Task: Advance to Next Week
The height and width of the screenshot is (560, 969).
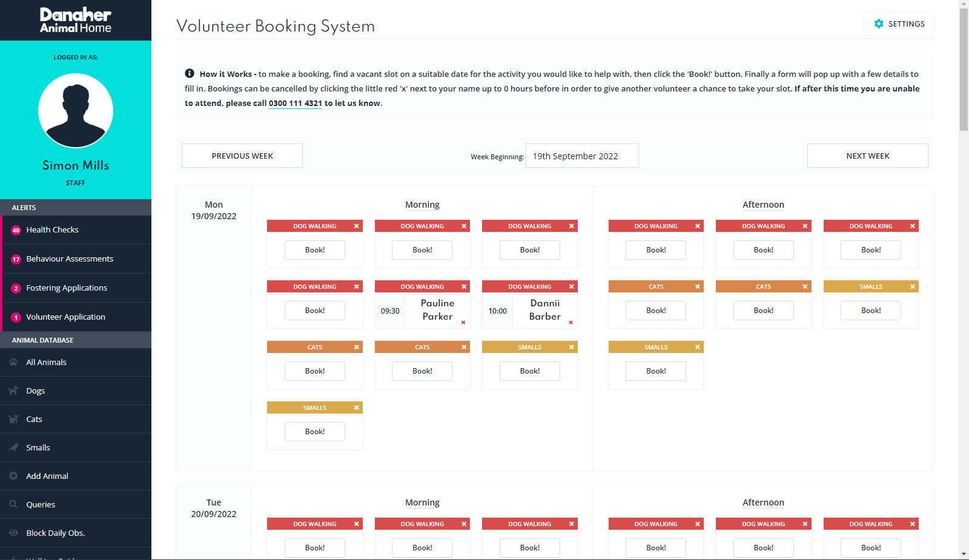Action: (867, 156)
